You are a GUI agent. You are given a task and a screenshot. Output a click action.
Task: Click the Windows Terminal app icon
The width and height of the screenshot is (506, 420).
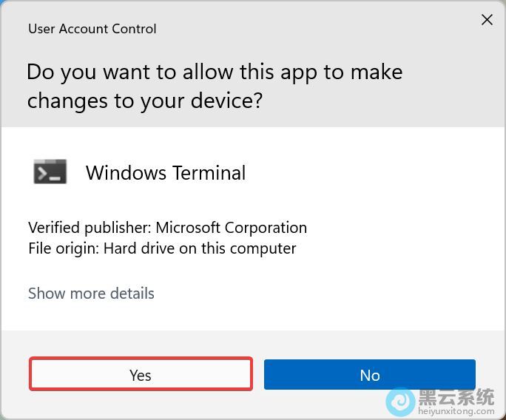pos(50,172)
